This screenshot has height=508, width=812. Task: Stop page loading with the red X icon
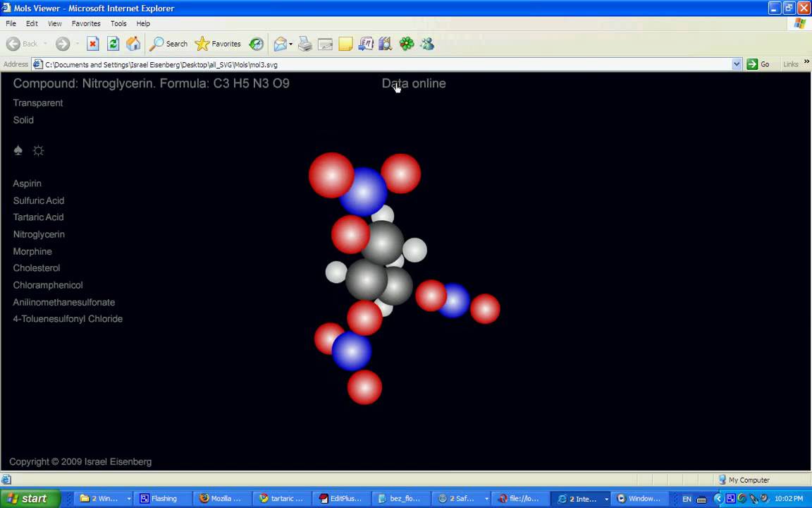93,44
